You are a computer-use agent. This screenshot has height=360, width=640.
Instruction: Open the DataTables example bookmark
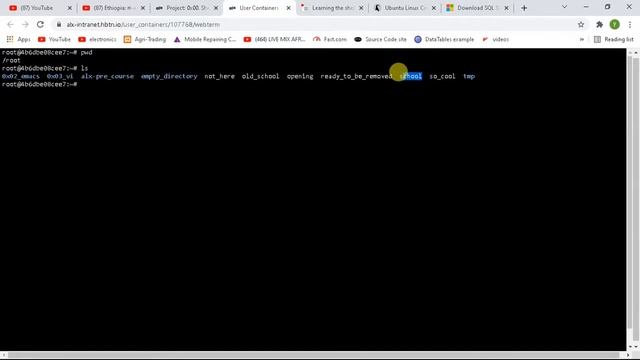pos(444,40)
